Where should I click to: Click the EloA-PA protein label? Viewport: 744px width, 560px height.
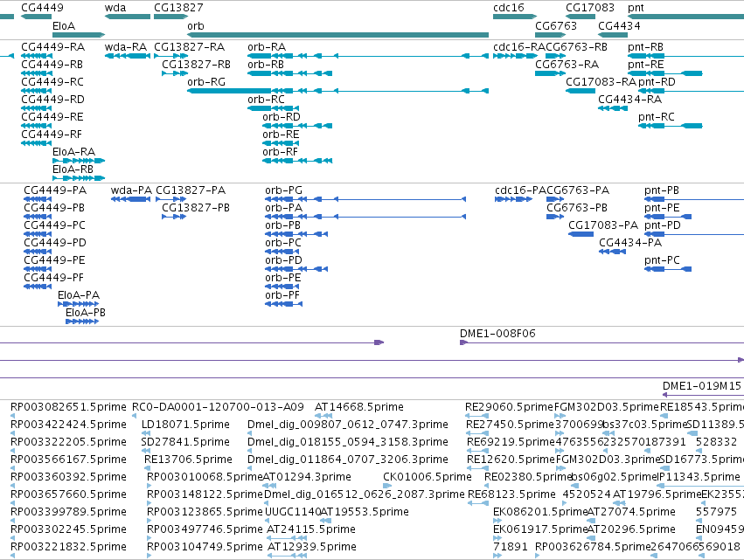(79, 295)
